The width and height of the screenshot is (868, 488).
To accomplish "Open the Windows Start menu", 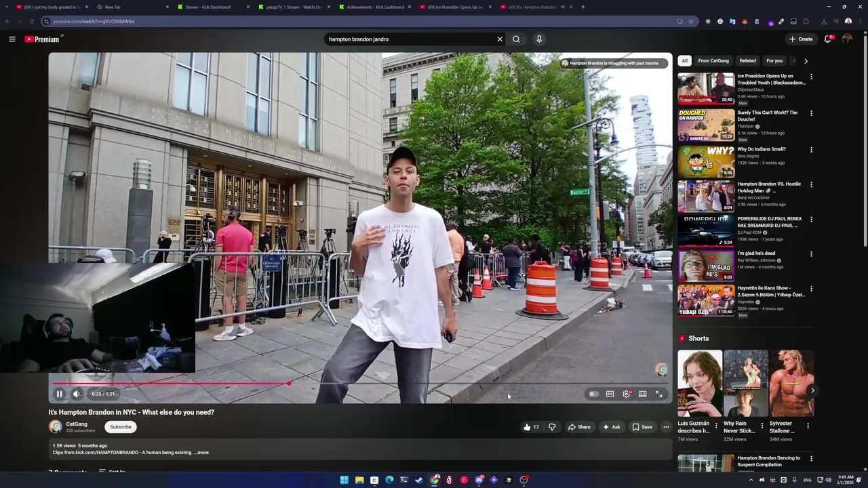I will click(x=344, y=480).
